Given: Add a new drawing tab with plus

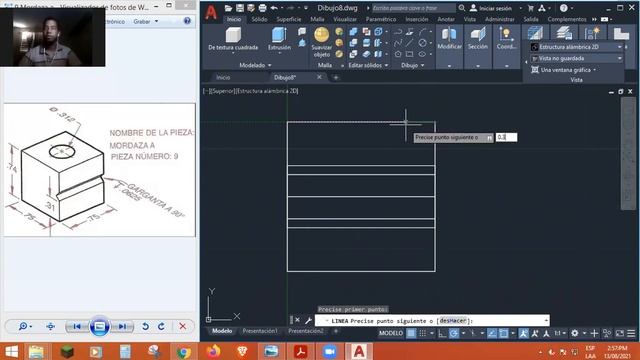Looking at the screenshot, I should coord(336,77).
